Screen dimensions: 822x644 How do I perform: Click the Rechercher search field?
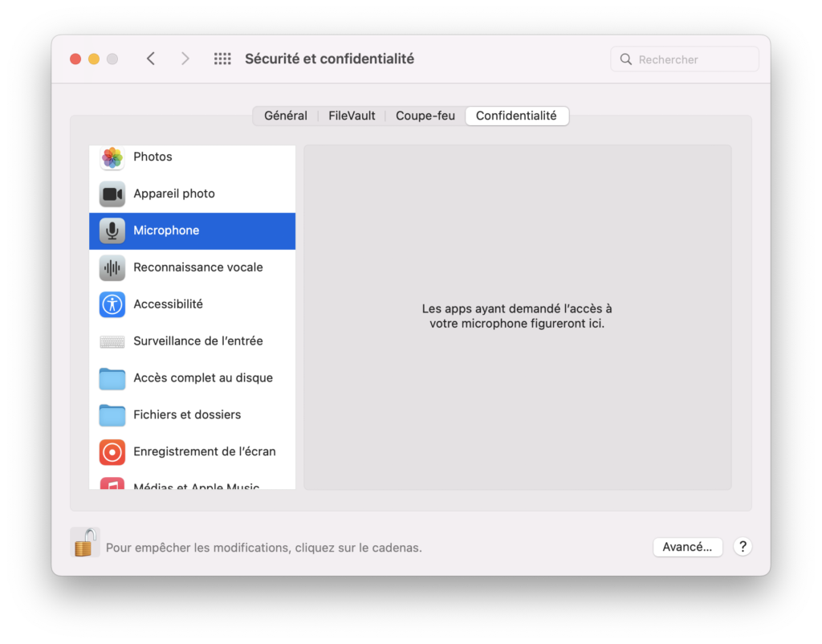coord(685,59)
